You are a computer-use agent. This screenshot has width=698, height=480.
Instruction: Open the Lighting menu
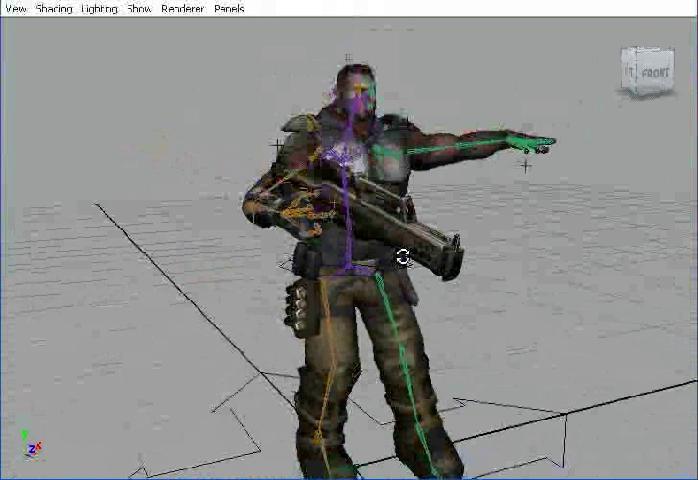(100, 8)
